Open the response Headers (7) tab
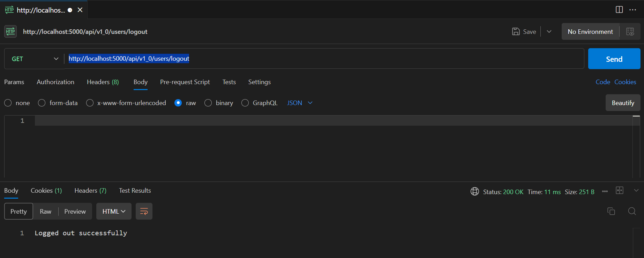This screenshot has height=258, width=644. (90, 191)
